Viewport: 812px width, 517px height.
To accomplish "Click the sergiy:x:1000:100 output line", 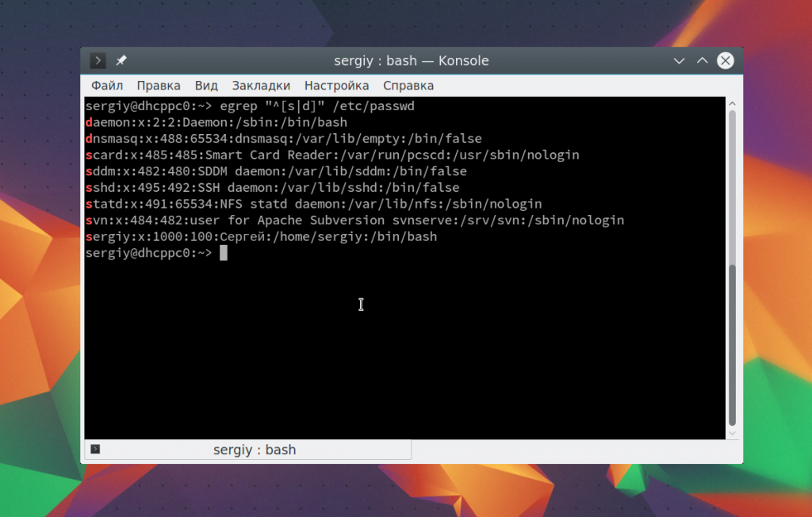I will click(262, 237).
